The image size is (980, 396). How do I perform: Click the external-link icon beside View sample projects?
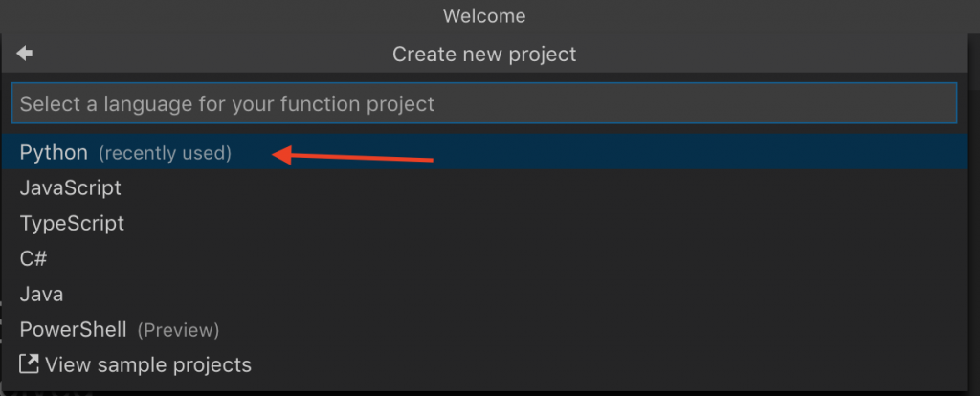(x=30, y=364)
